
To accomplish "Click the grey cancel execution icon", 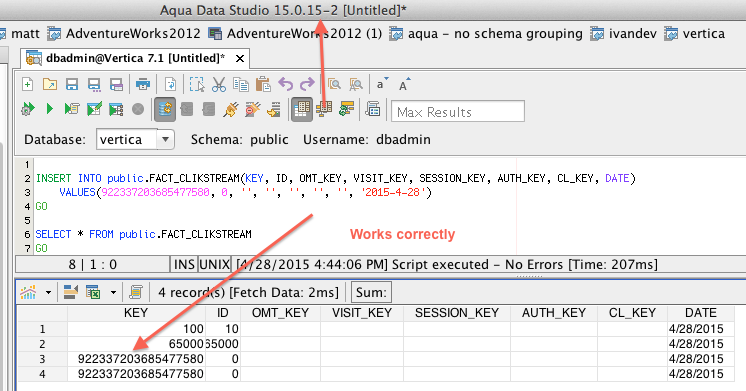I will (x=138, y=109).
